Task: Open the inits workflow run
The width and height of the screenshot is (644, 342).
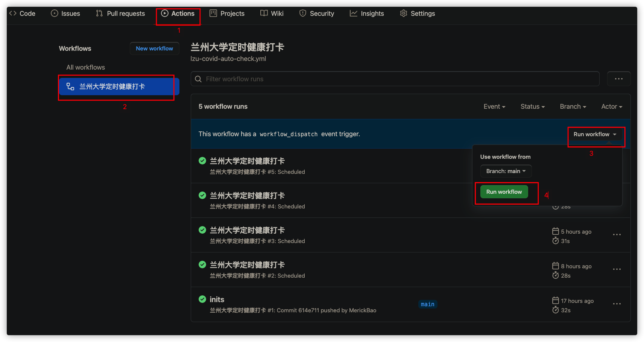Action: (x=217, y=299)
